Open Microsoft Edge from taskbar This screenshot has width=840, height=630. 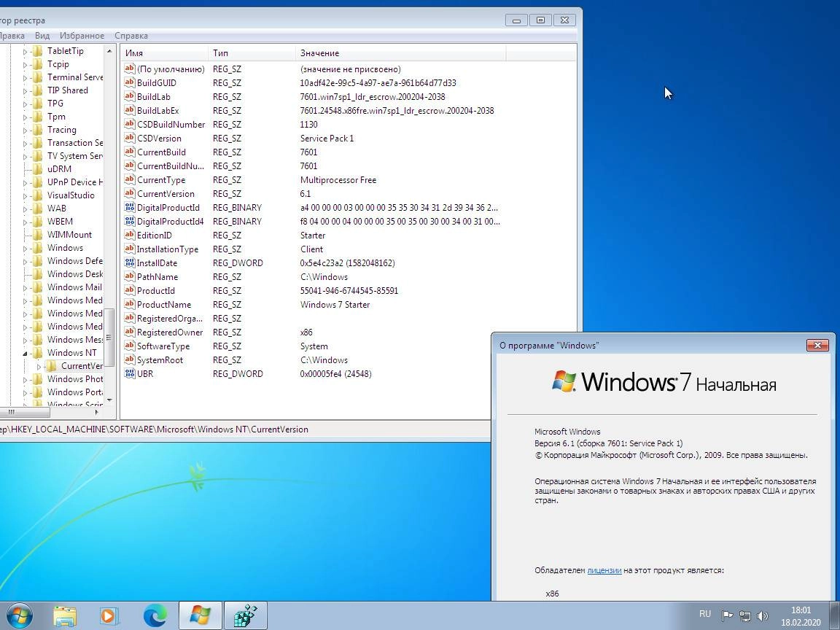point(155,616)
